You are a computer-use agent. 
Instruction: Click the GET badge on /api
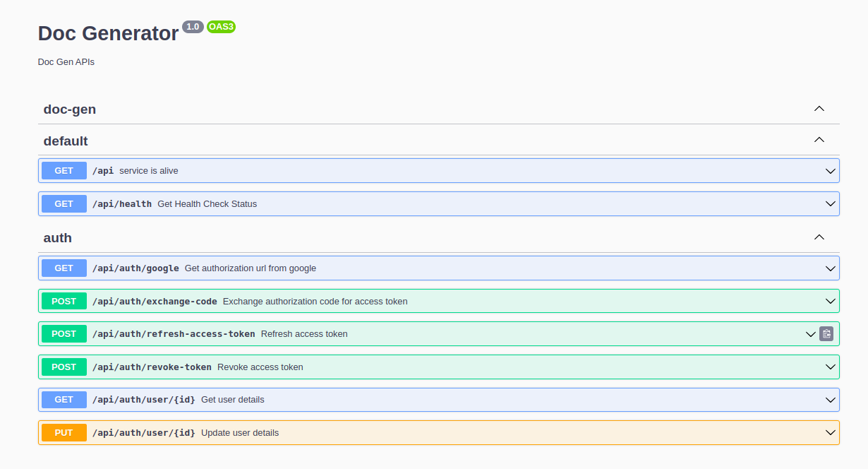[x=64, y=170]
